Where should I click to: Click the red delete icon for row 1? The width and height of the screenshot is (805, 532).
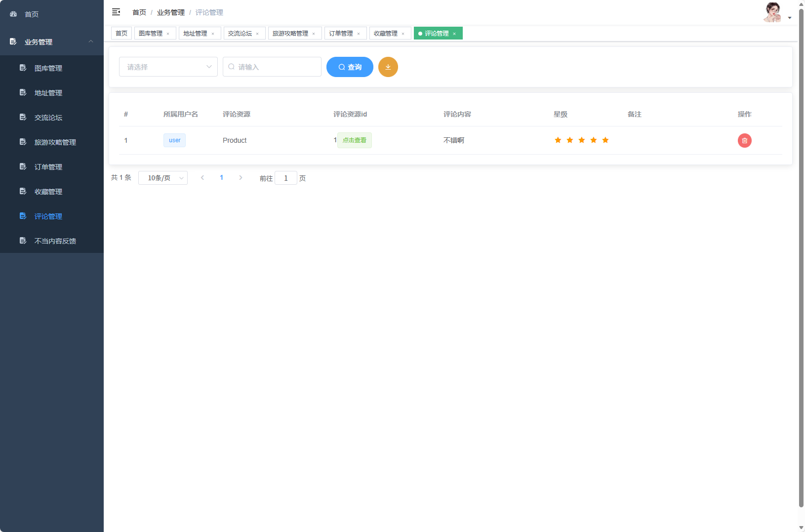coord(745,140)
